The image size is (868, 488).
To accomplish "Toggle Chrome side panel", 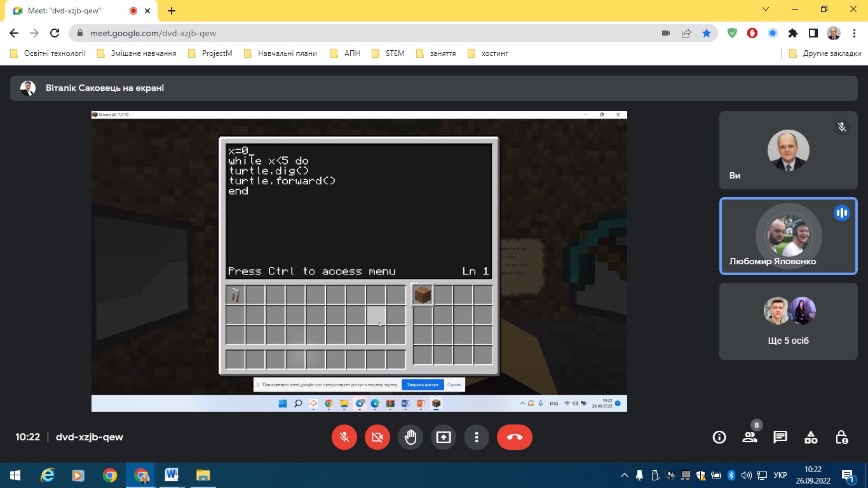I will tap(813, 33).
